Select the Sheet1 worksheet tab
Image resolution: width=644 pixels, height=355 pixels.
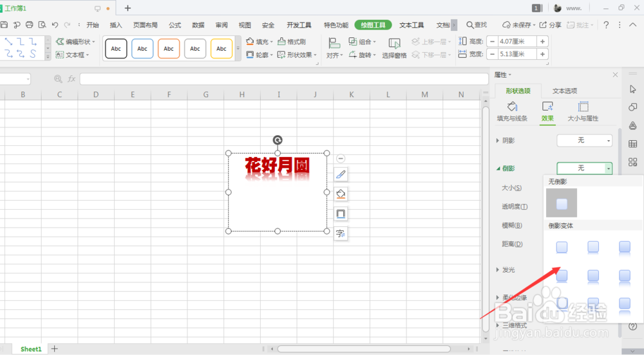click(31, 349)
